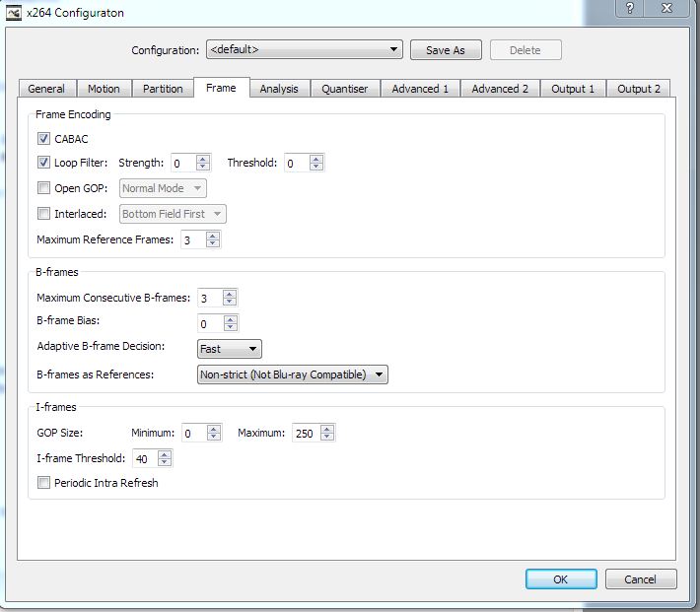Screen dimensions: 700x612
Task: Switch to the Partition tab
Action: [163, 89]
